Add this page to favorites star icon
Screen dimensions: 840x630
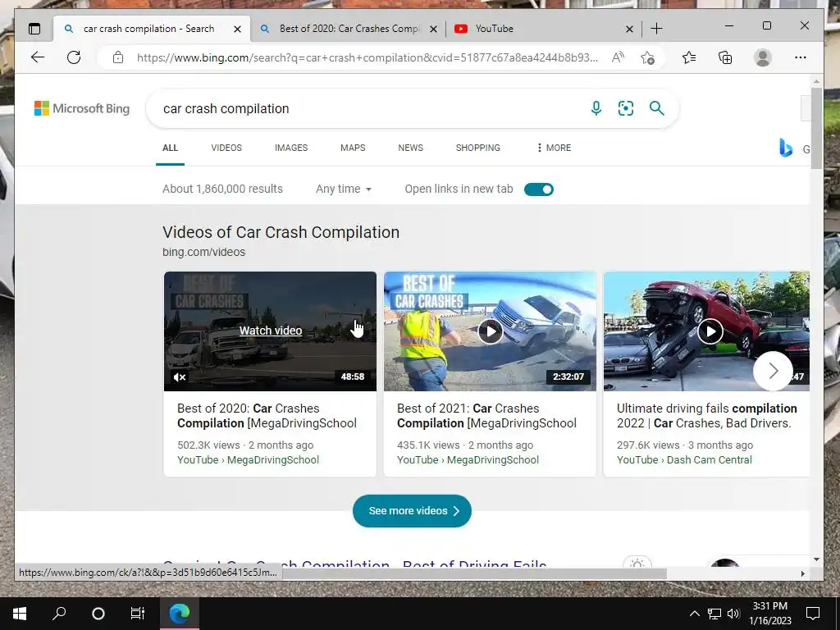tap(648, 57)
